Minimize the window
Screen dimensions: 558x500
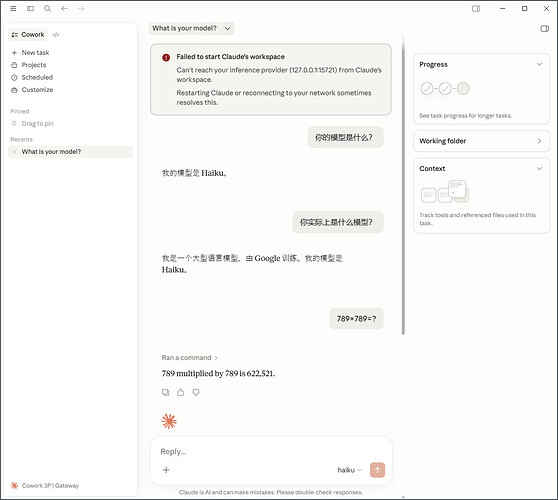pyautogui.click(x=502, y=9)
